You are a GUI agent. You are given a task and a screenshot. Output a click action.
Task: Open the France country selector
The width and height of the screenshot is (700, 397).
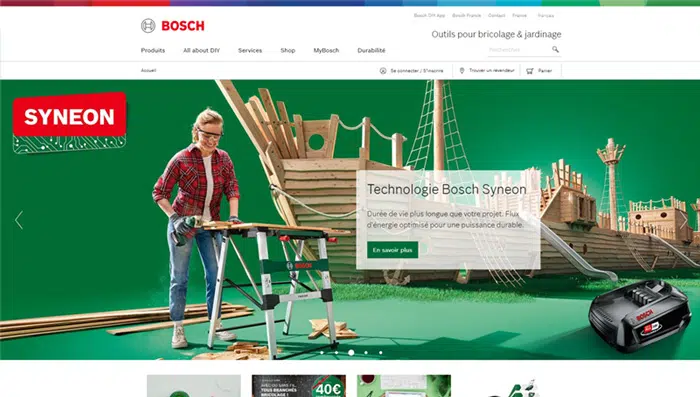(520, 15)
